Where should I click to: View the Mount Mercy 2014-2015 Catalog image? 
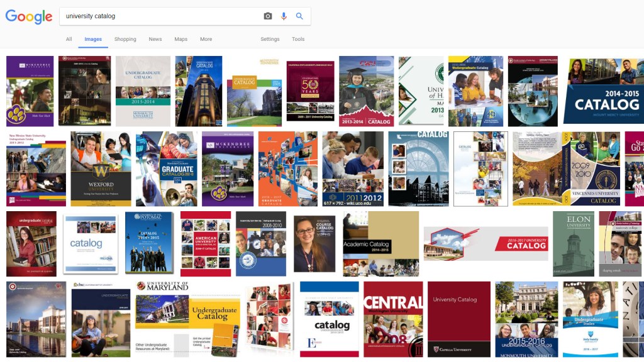[x=604, y=91]
